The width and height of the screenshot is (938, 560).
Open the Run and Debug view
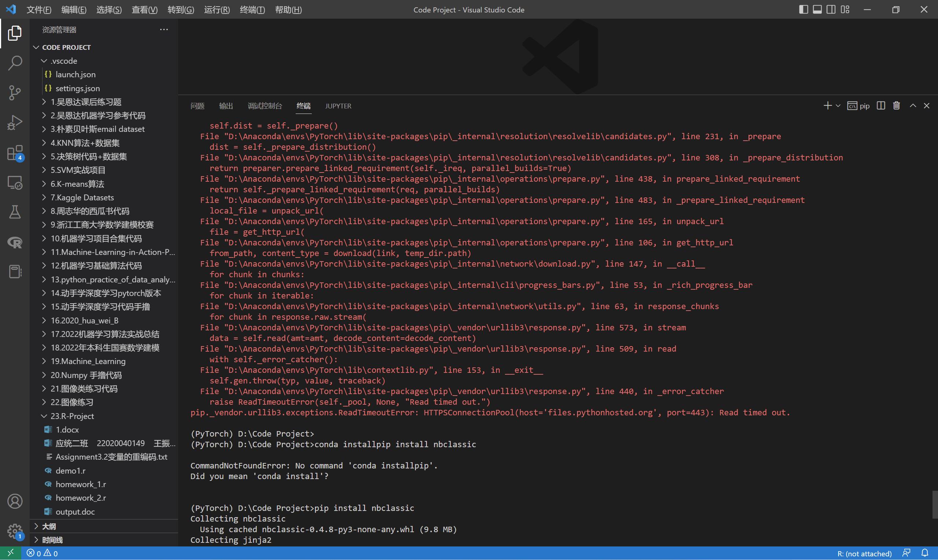tap(15, 123)
